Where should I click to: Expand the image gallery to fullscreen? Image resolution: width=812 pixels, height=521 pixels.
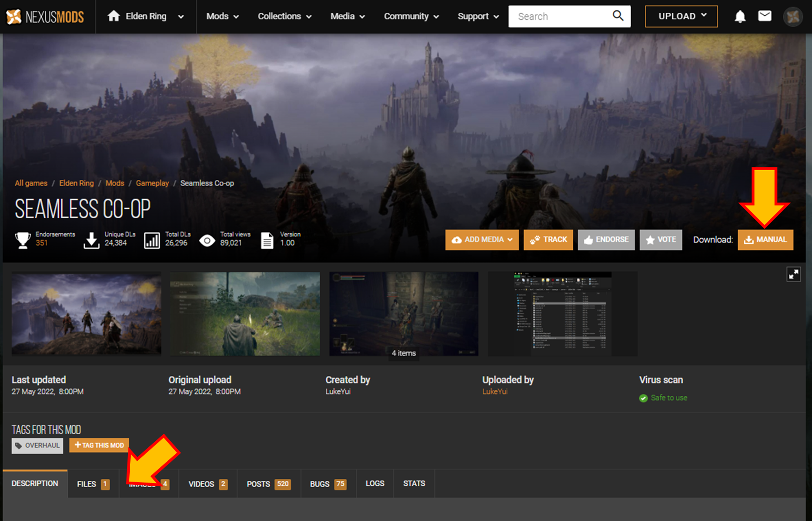(793, 274)
